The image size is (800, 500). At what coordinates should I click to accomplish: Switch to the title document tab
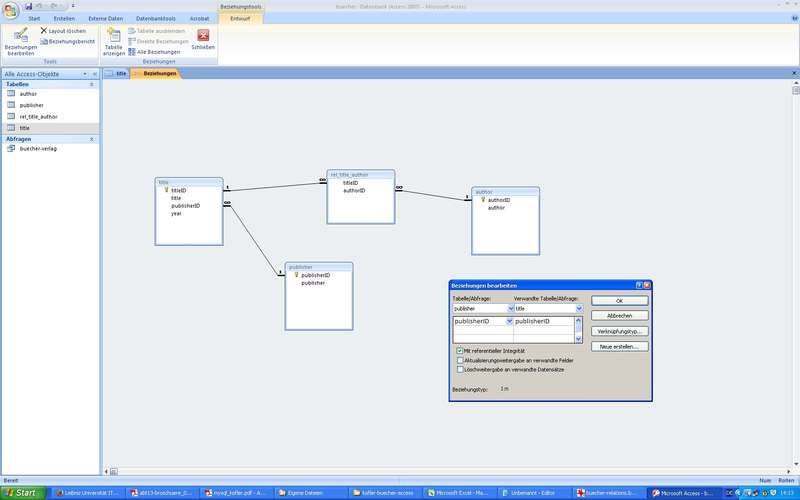pyautogui.click(x=121, y=74)
